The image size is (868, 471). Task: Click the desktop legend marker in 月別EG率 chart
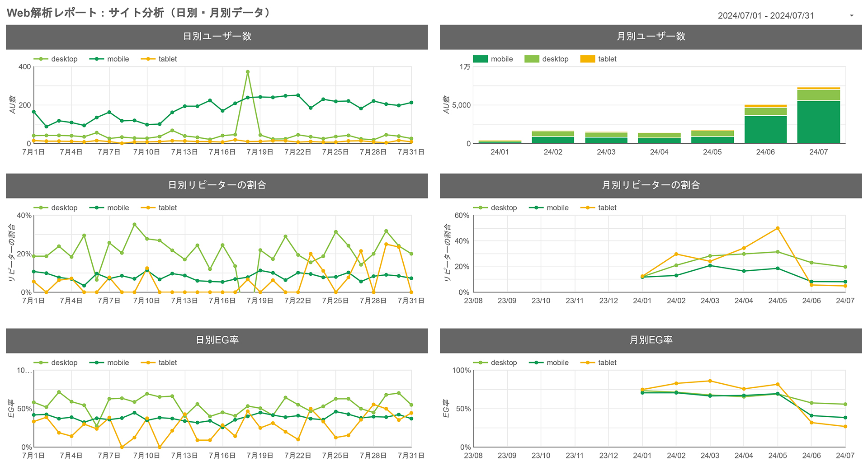[x=480, y=363]
